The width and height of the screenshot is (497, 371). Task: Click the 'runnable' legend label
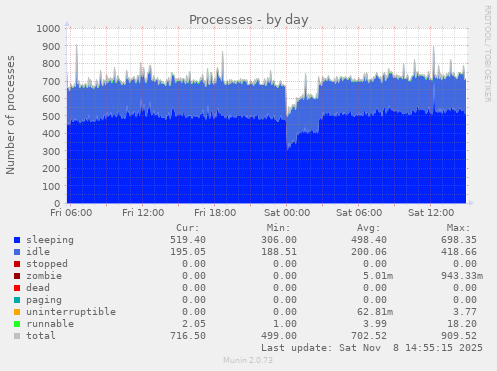coord(50,324)
